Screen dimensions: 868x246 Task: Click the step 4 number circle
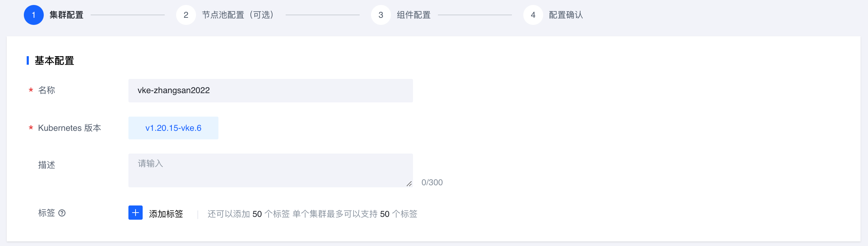click(x=533, y=15)
